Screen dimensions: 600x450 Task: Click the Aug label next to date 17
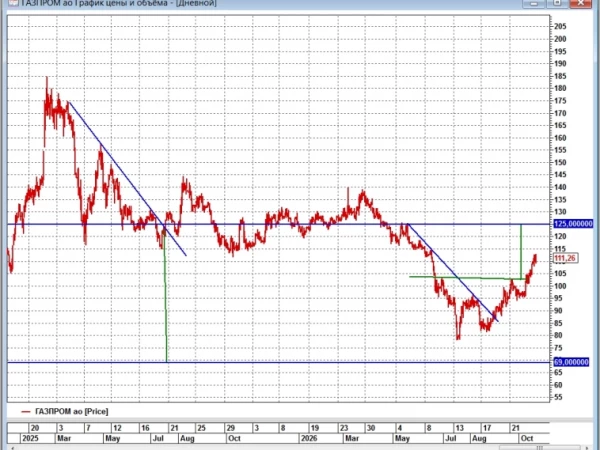[x=479, y=439]
